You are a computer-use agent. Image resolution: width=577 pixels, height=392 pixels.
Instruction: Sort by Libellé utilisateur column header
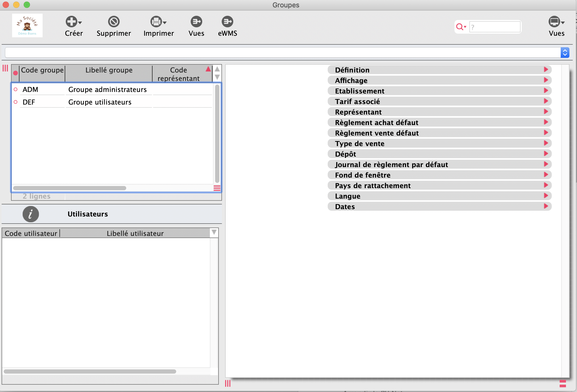coord(135,233)
